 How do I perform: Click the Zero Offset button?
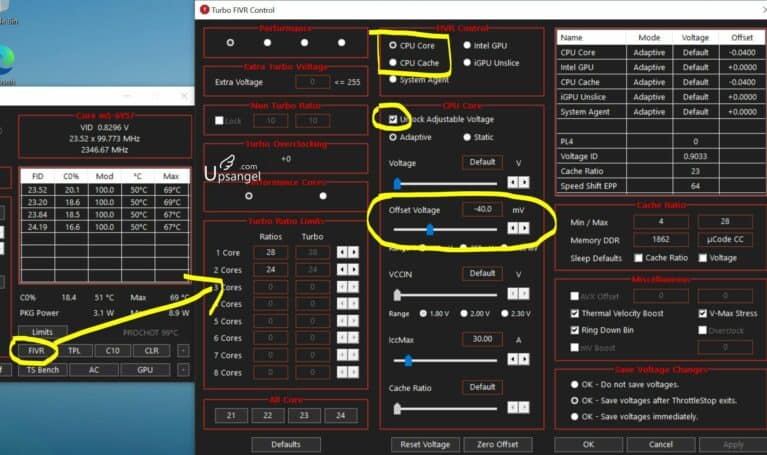[496, 444]
